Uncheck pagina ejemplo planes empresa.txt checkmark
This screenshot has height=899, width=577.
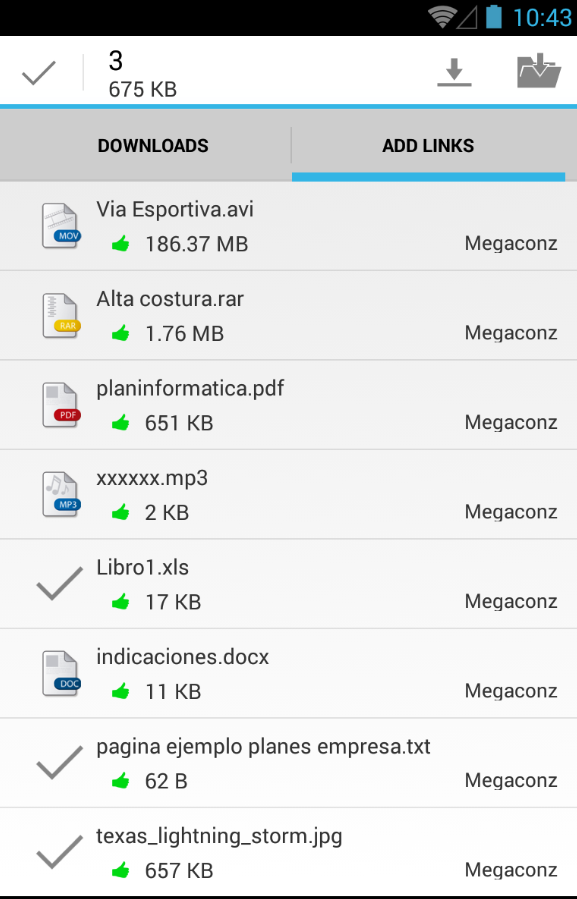tap(60, 763)
